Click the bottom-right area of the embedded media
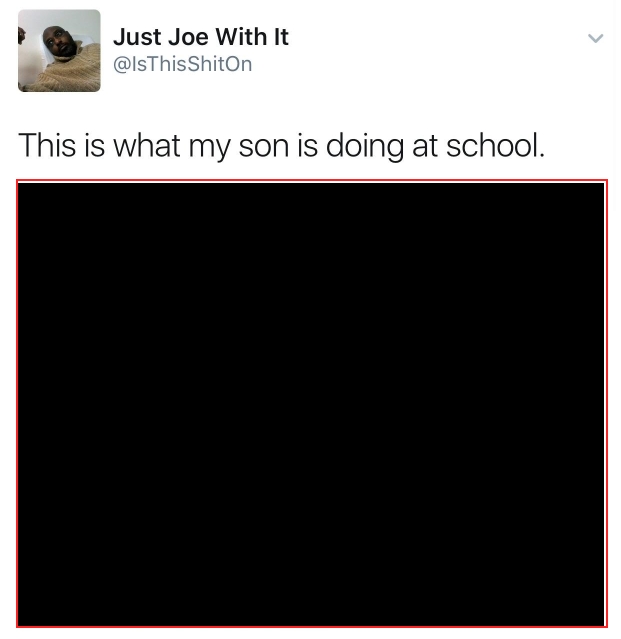The height and width of the screenshot is (639, 621). coord(595,615)
